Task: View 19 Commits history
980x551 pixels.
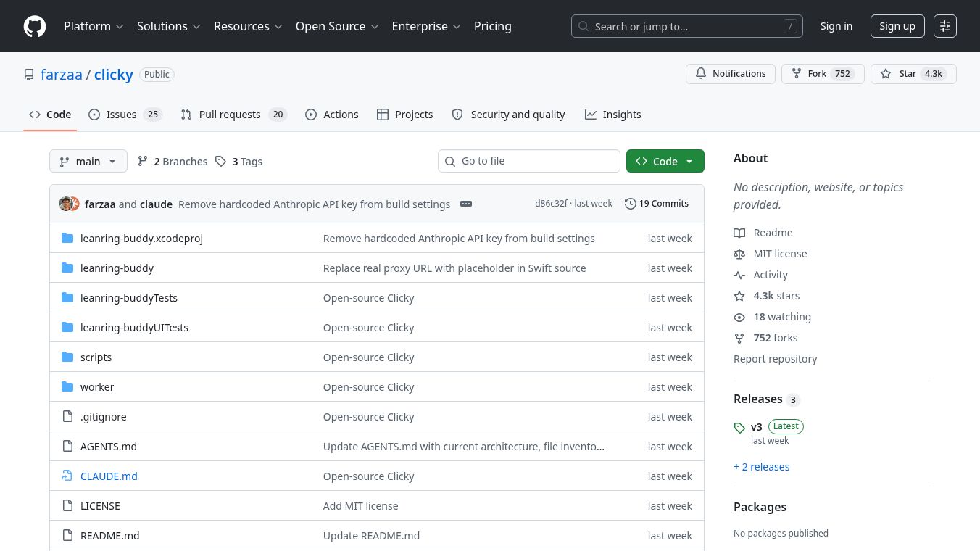Action: (x=656, y=204)
